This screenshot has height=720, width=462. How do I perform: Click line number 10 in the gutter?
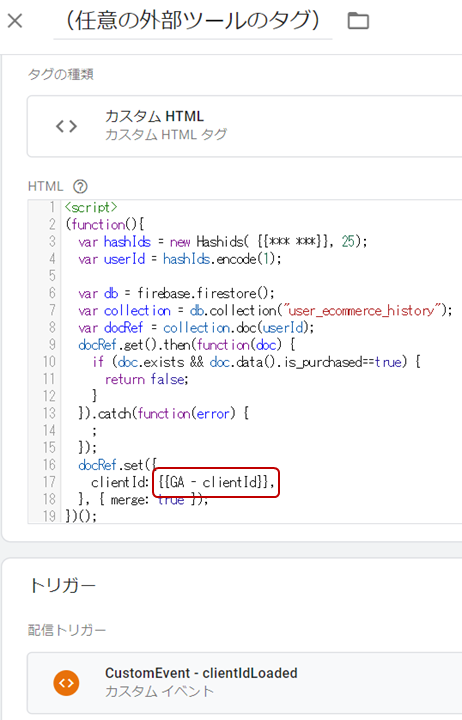(x=49, y=362)
